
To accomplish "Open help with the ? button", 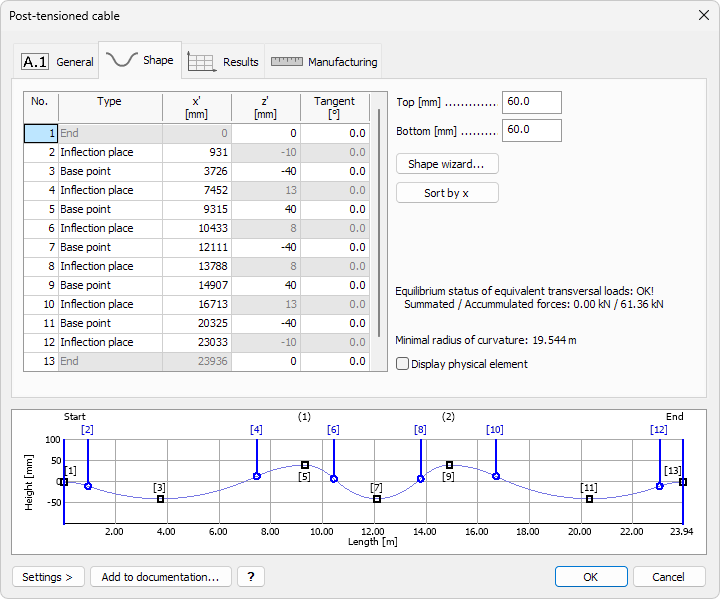I will coord(251,577).
